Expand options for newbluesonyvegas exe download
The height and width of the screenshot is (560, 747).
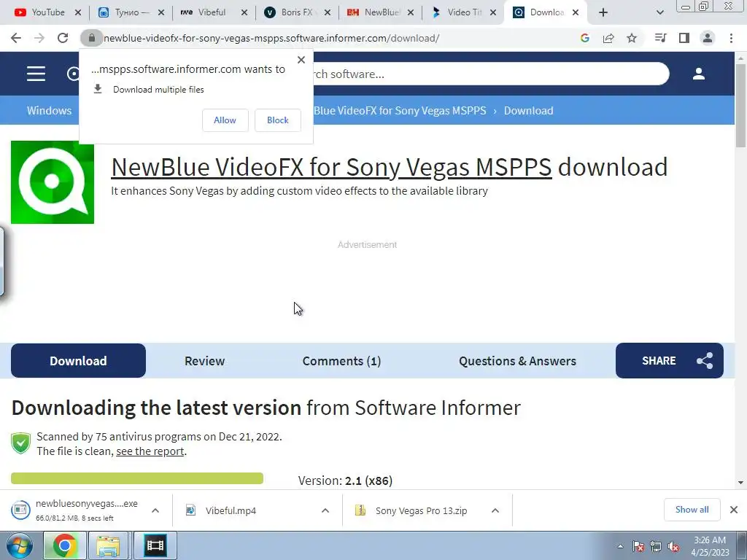click(x=155, y=510)
